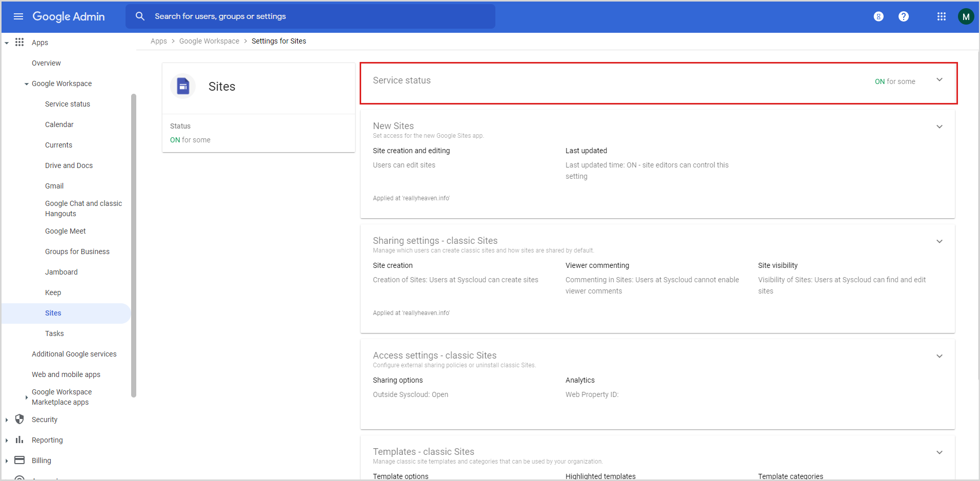Open the main hamburger menu
The image size is (980, 481).
point(18,16)
